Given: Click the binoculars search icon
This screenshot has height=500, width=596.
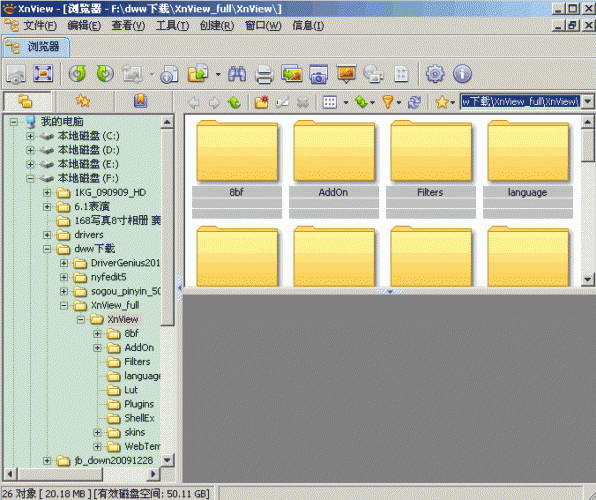Looking at the screenshot, I should (237, 74).
